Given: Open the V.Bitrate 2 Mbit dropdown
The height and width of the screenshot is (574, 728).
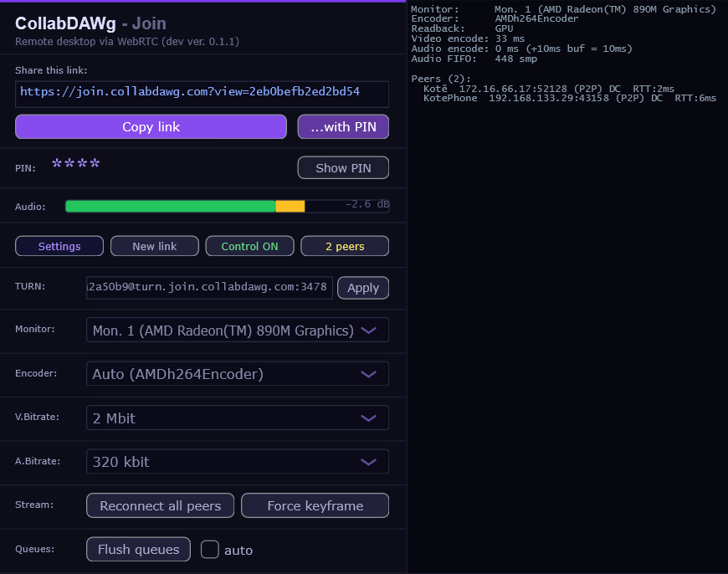Looking at the screenshot, I should tap(238, 418).
